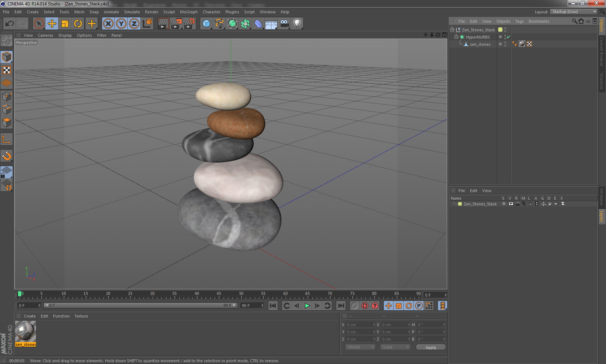Step to the Next Frame
Image resolution: width=606 pixels, height=364 pixels.
317,306
